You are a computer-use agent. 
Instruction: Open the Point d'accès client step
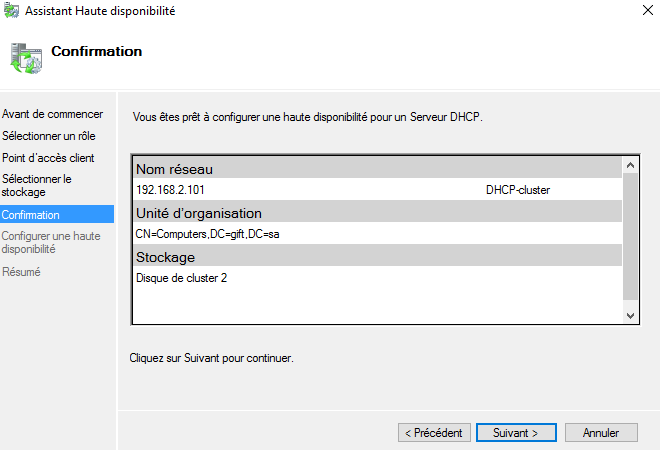[x=48, y=158]
